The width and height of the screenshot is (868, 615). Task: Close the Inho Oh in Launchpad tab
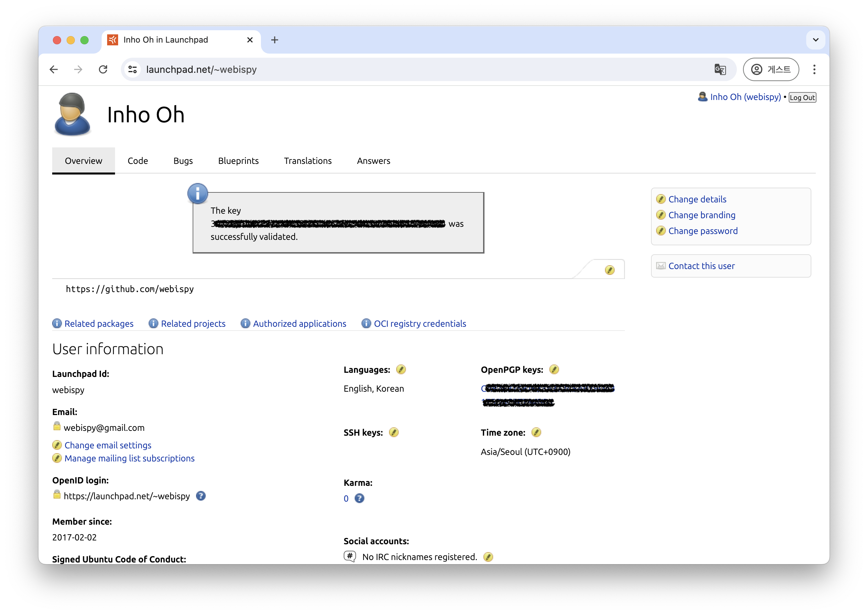(x=250, y=40)
